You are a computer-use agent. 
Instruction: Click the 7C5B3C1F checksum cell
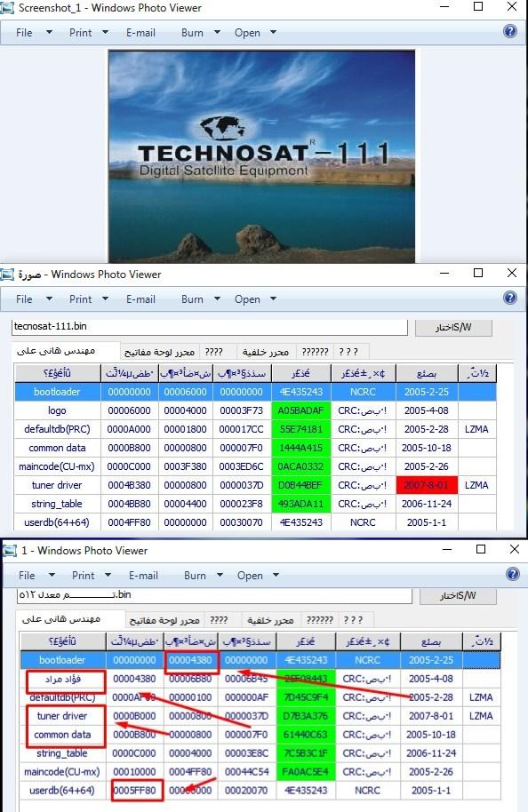(x=306, y=753)
